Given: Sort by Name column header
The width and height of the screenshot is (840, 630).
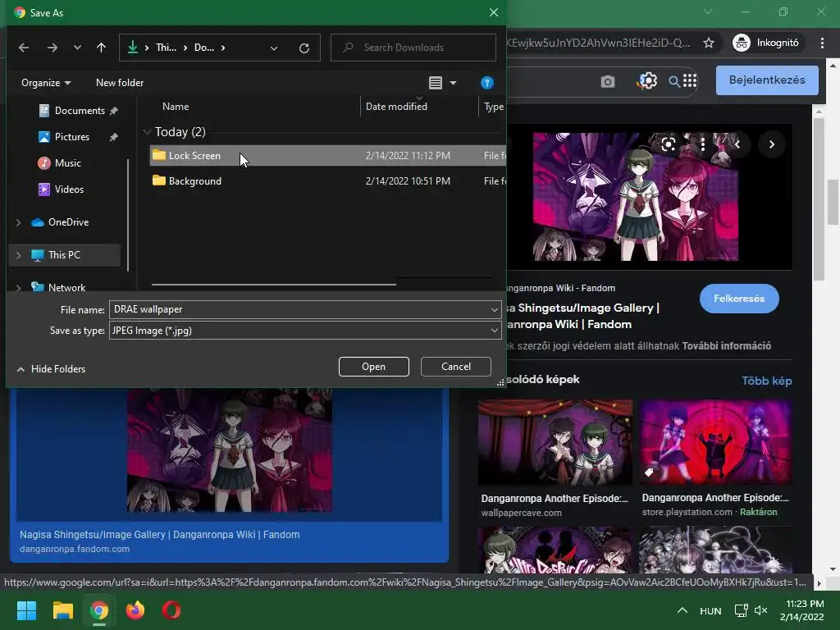Looking at the screenshot, I should click(176, 107).
